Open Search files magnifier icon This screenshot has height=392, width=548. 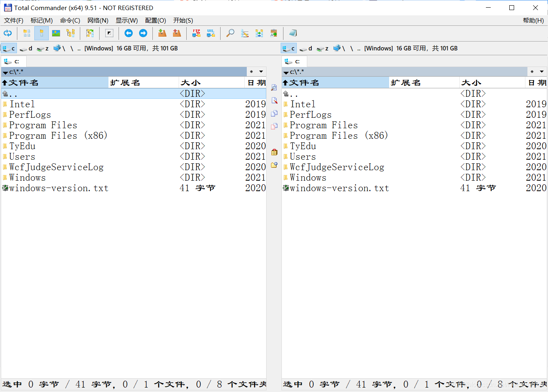pyautogui.click(x=230, y=33)
